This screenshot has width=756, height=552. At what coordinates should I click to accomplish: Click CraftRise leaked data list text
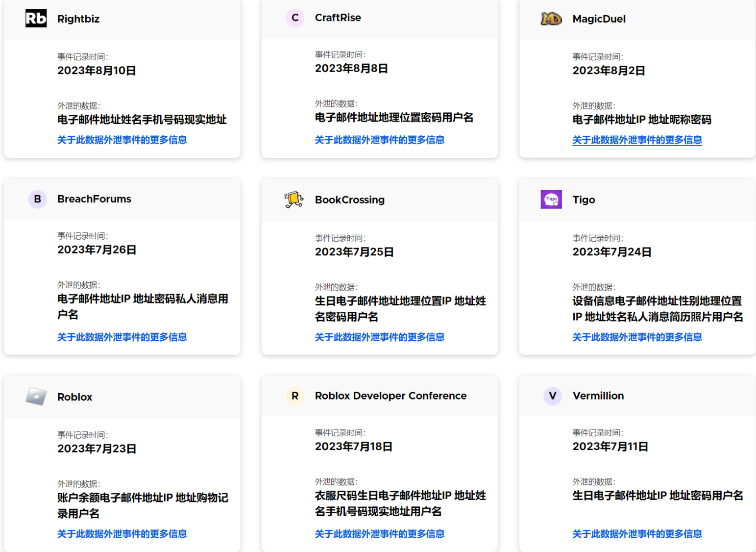pos(394,118)
